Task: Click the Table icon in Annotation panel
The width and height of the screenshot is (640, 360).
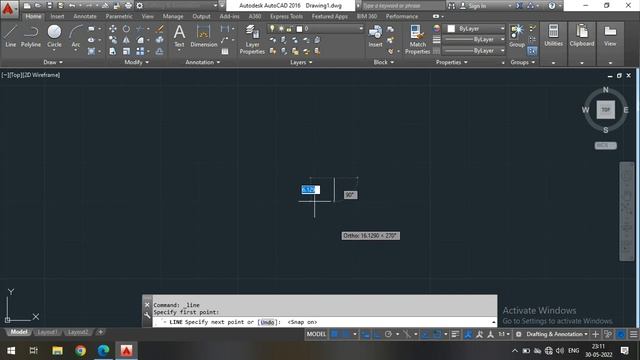Action: (225, 51)
